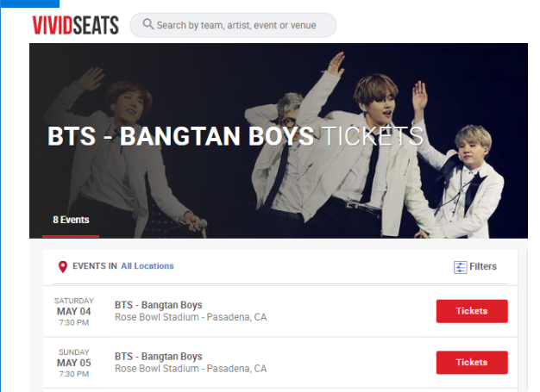Click the Vivid Seats logo
Screen dimensions: 540x392
tap(75, 25)
